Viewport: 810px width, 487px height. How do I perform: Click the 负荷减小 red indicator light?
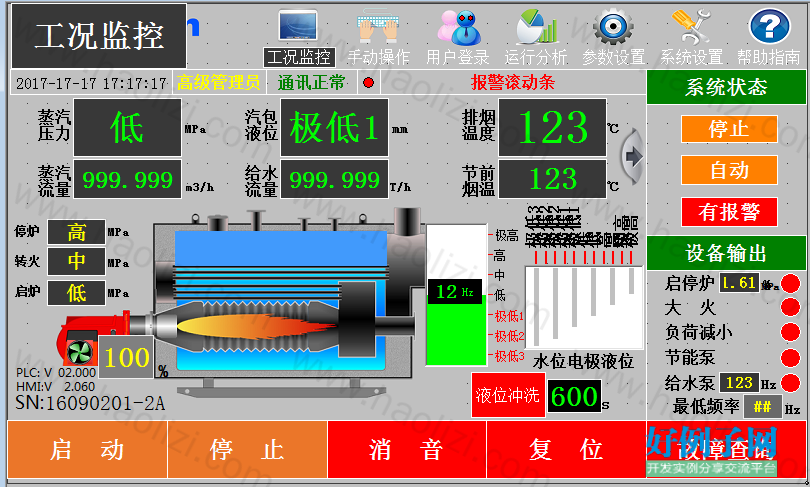click(790, 332)
